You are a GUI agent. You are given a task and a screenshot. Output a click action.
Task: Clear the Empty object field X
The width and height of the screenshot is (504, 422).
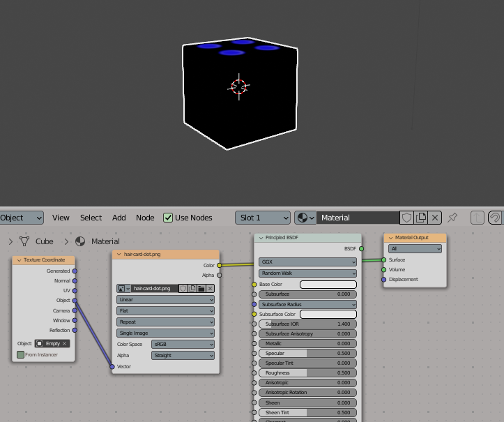click(65, 343)
